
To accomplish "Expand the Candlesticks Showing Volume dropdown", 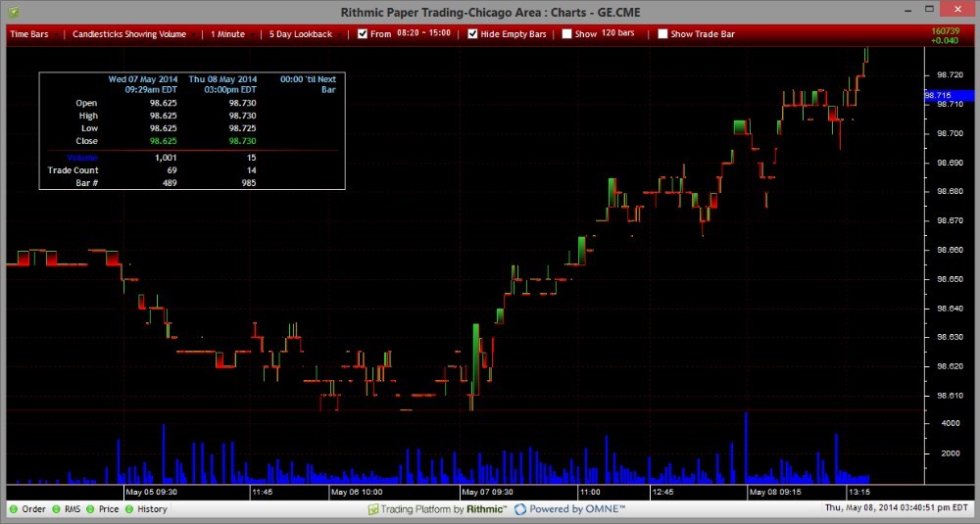I will 133,33.
